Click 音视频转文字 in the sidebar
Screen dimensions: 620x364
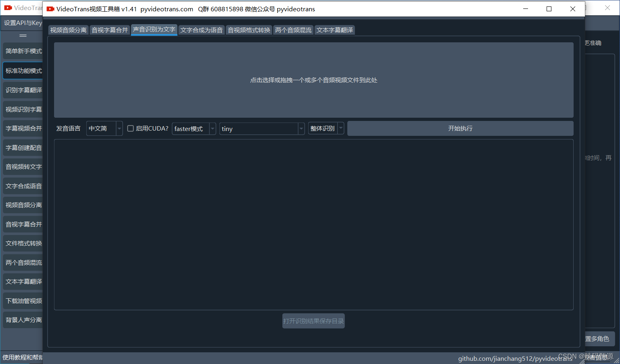coord(23,167)
